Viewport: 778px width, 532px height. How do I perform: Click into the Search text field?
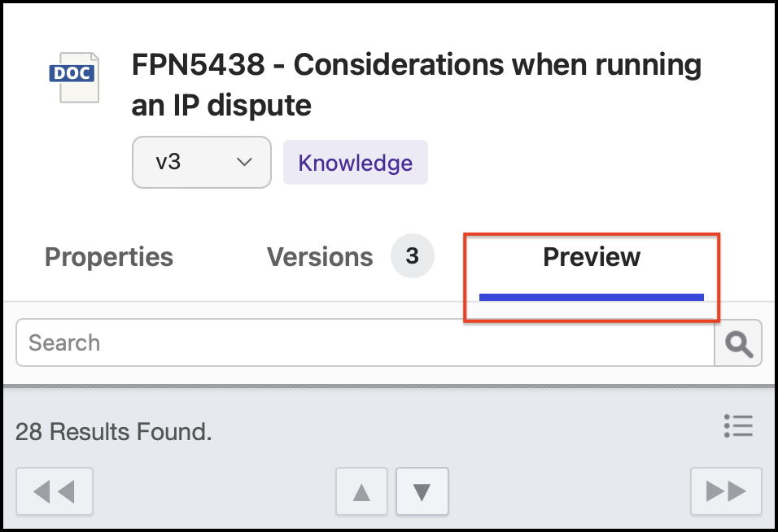coord(365,343)
